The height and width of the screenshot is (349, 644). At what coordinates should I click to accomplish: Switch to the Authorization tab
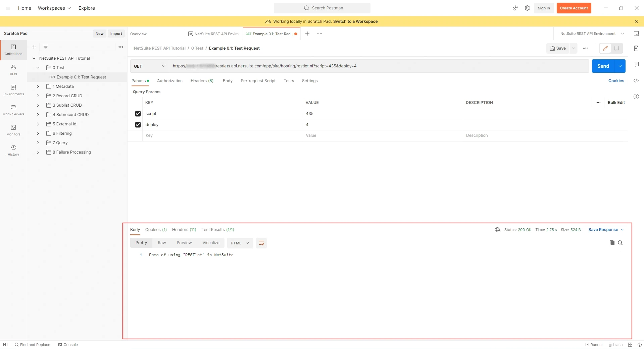coord(170,81)
